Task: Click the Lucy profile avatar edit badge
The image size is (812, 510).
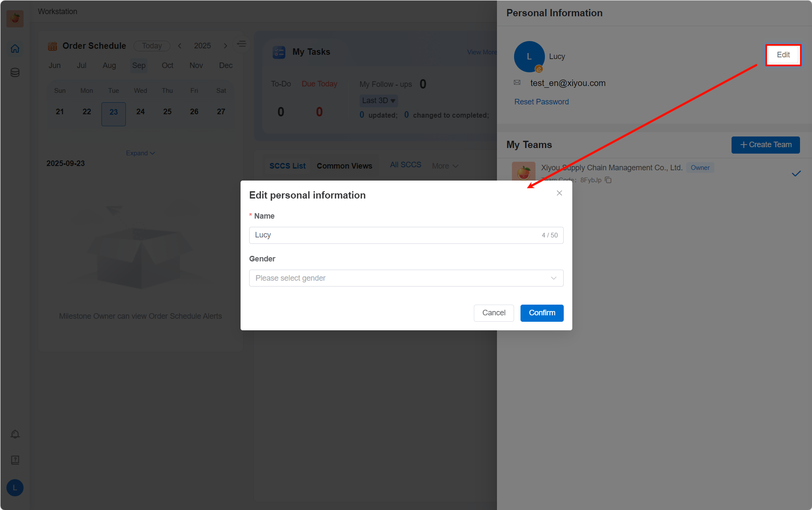Action: click(539, 69)
